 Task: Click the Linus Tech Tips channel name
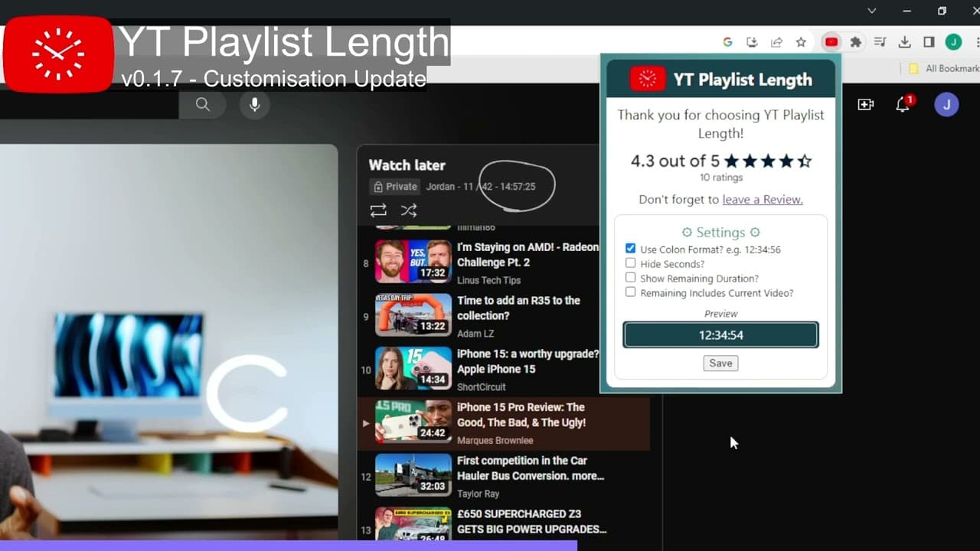[488, 280]
